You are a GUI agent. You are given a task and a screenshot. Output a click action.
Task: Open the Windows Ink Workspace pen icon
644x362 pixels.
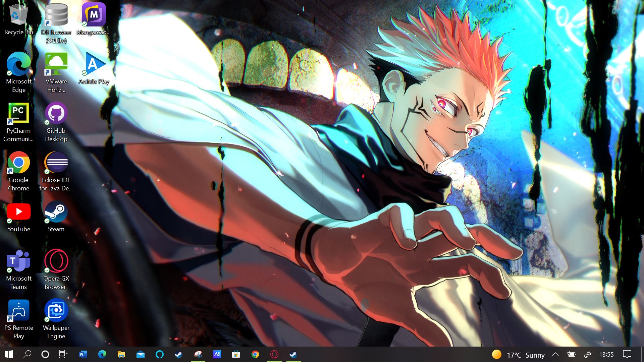tap(588, 354)
